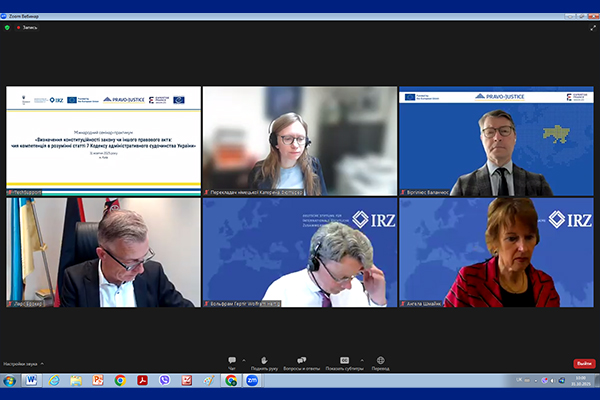The width and height of the screenshot is (600, 400).
Task: Open Audio settings (Настройки звука) label
Action: point(21,363)
